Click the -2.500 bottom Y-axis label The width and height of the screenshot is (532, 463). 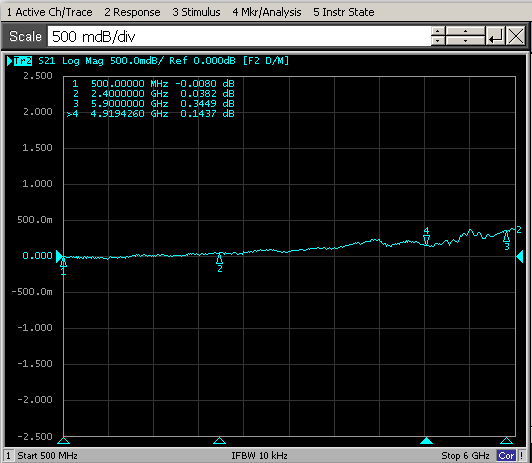pyautogui.click(x=35, y=436)
